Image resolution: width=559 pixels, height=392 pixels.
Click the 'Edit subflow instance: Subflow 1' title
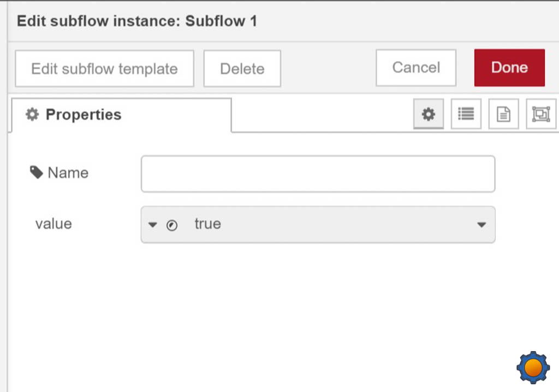(x=136, y=21)
